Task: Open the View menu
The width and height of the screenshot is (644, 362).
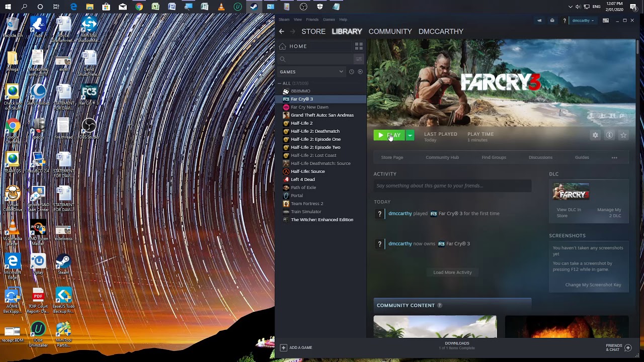Action: tap(298, 20)
